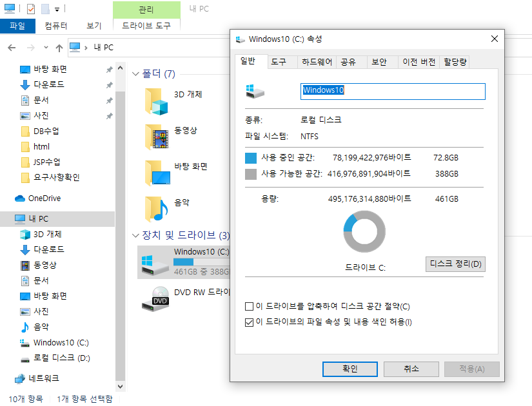
Task: Click the Back arrow in Explorer
Action: [x=12, y=48]
